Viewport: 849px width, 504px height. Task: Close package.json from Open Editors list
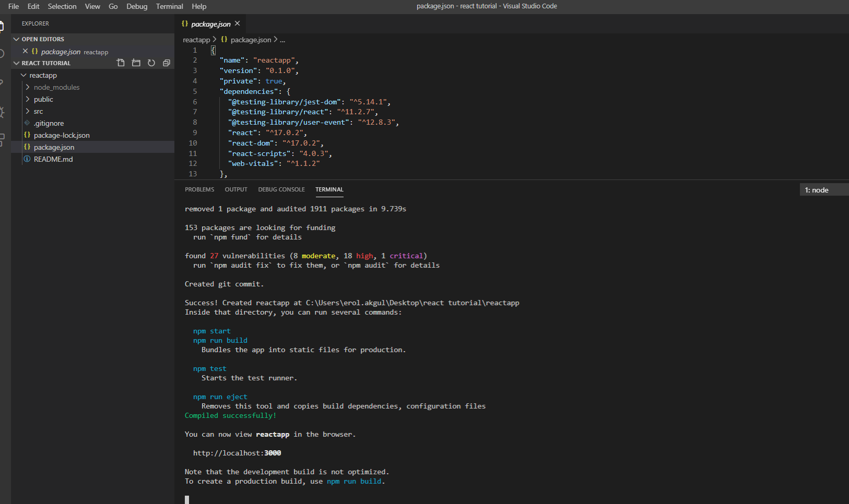[25, 51]
